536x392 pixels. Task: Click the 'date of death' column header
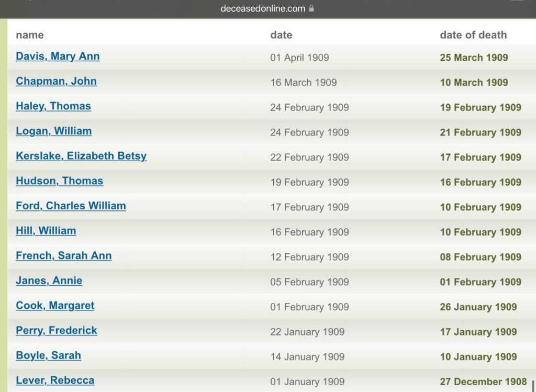473,35
